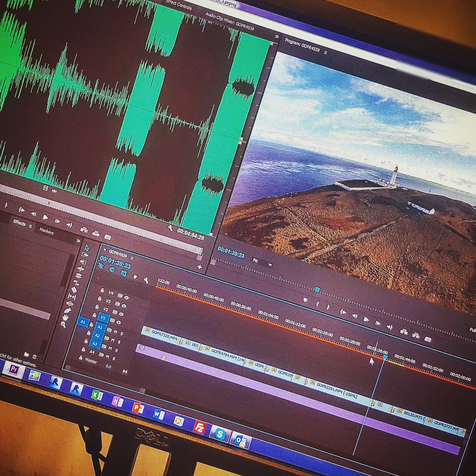Expand Effects panel overflow chevron
This screenshot has width=476, height=476.
coord(78,241)
